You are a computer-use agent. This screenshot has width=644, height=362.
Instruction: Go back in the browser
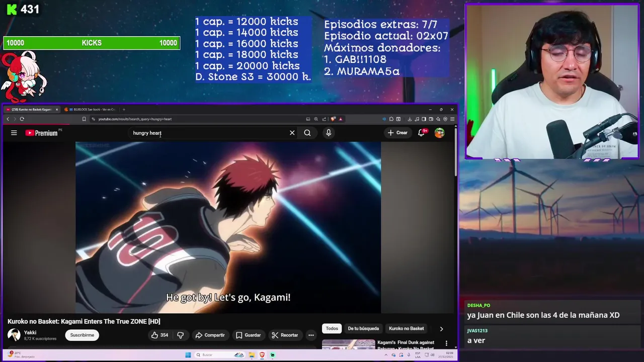coord(8,119)
